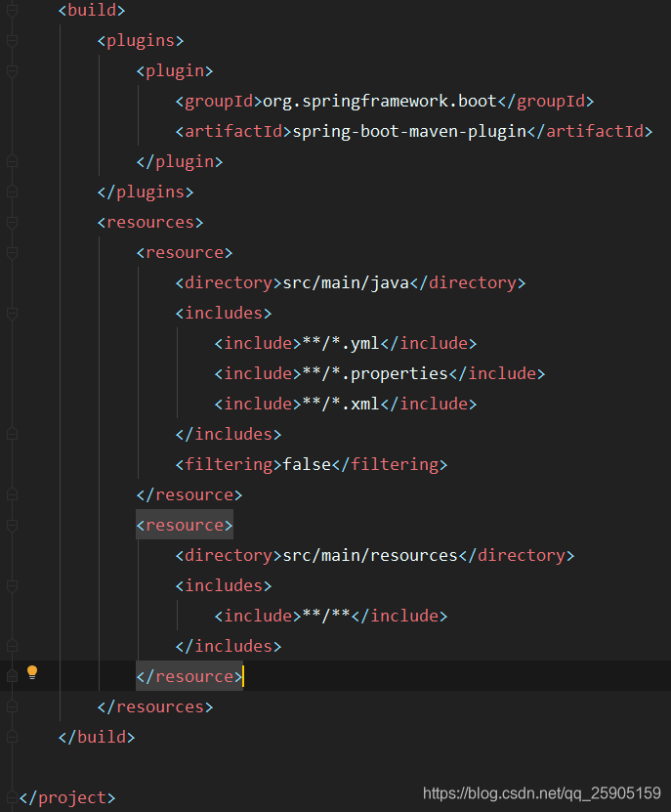Click the closing </project> tag text
This screenshot has height=812, width=671.
pos(67,797)
